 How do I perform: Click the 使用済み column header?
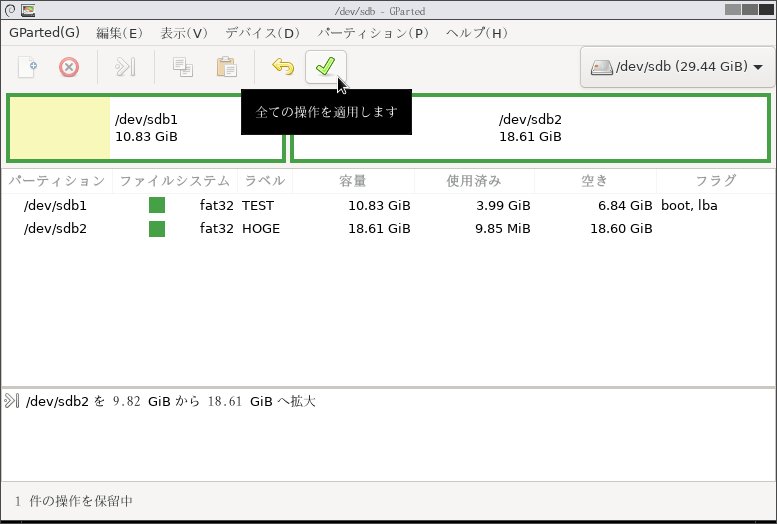click(474, 181)
